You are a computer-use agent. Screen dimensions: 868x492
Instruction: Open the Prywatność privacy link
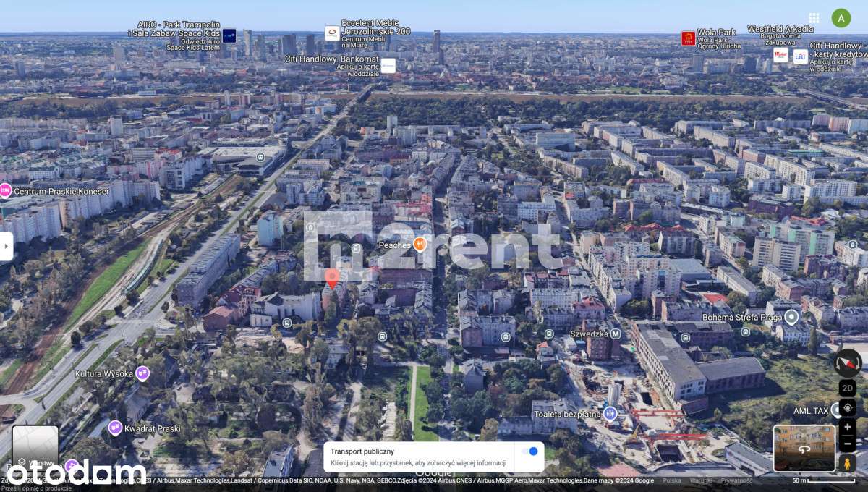pos(736,480)
